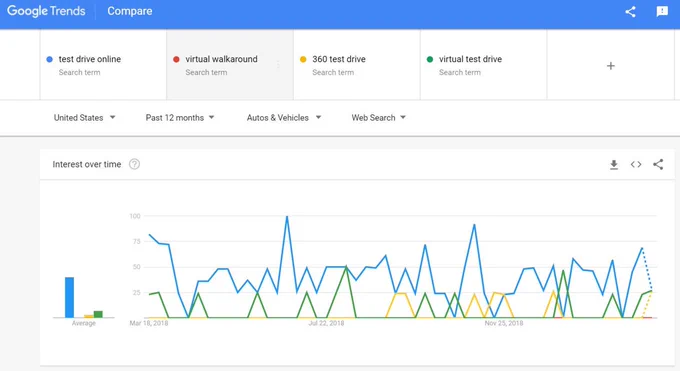Image resolution: width=680 pixels, height=371 pixels.
Task: Click the green average bar in the chart
Action: point(98,314)
